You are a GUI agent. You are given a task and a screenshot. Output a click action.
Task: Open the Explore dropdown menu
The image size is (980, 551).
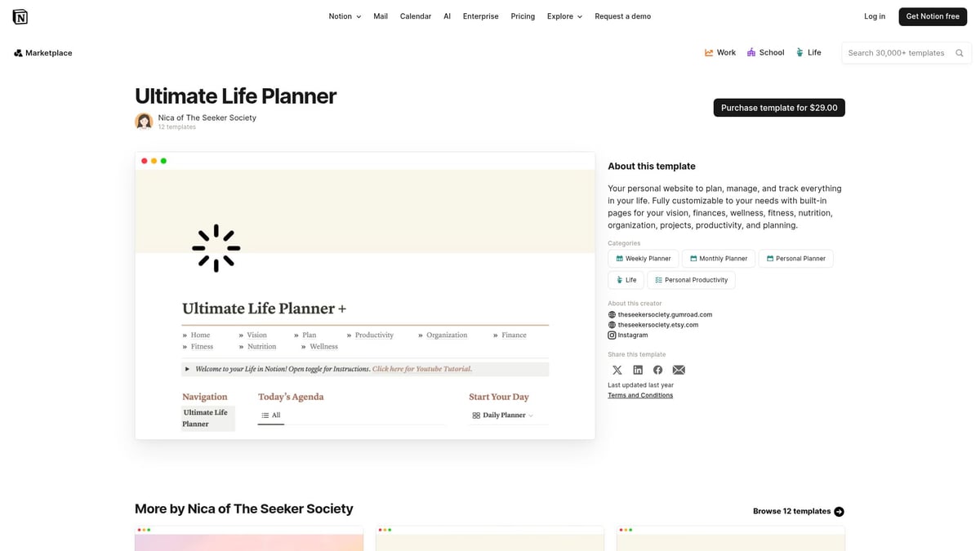(x=564, y=16)
